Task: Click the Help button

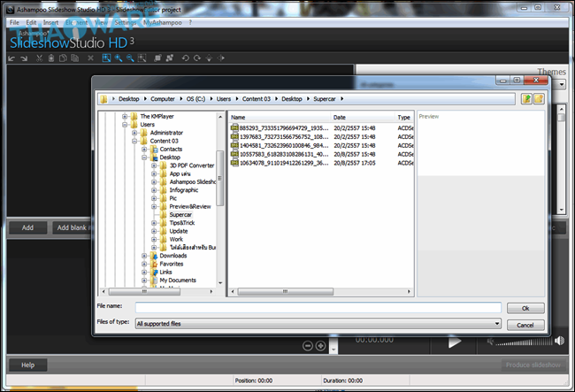Action: [x=28, y=365]
